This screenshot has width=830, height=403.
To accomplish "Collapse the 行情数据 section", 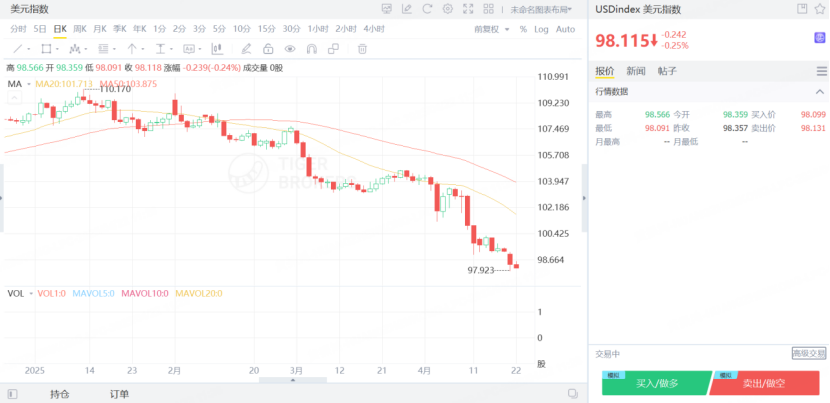I will 820,92.
